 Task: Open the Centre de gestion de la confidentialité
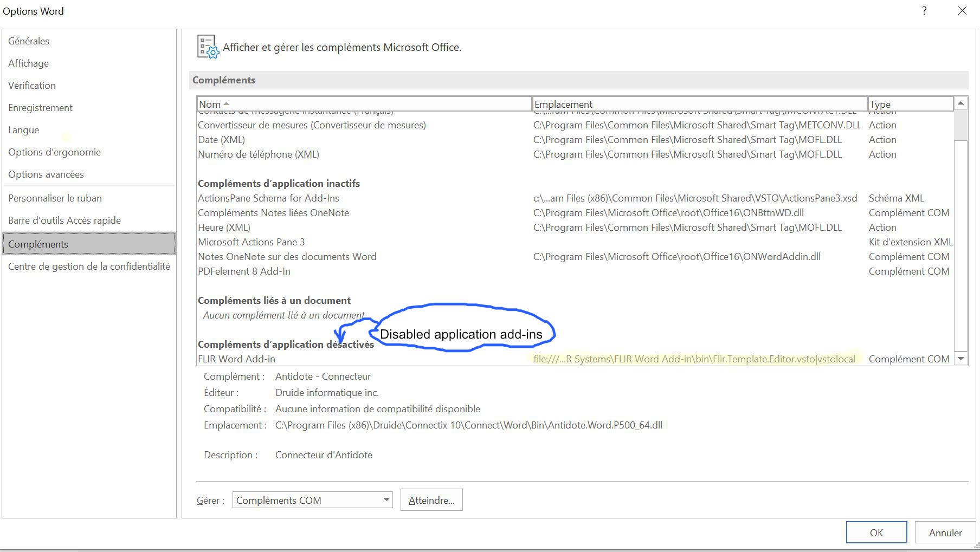88,266
